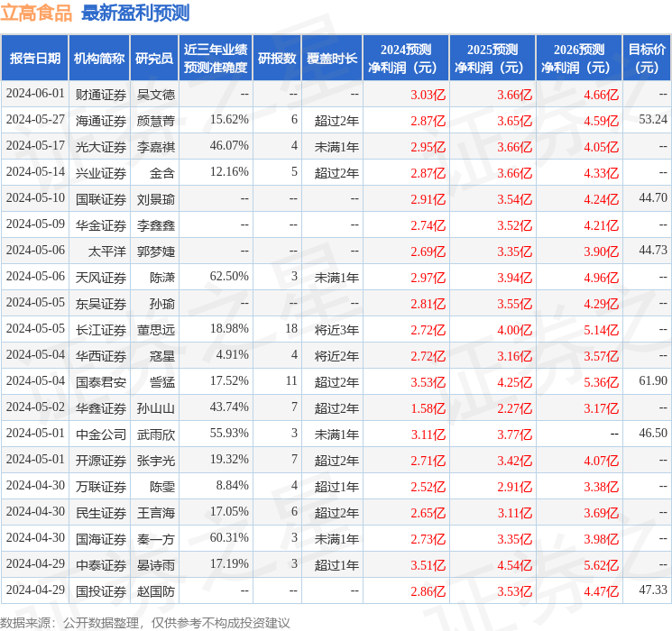Select the 2024预测净利润 column header
The height and width of the screenshot is (631, 672).
[406, 59]
